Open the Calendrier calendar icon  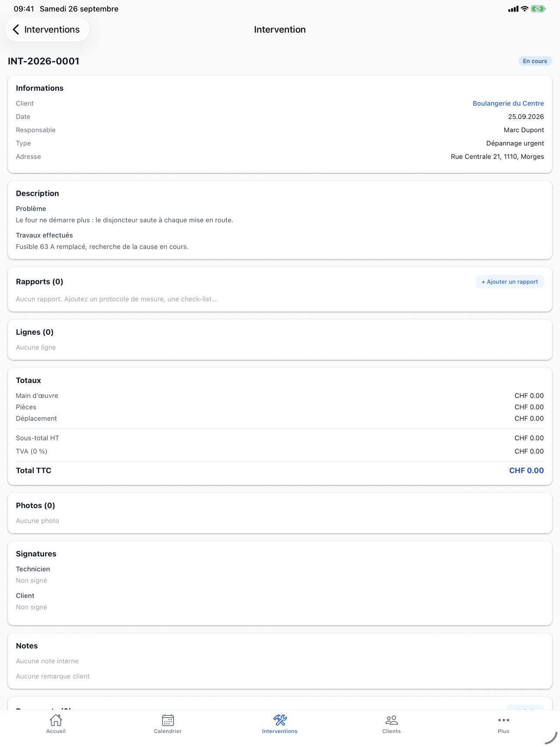pyautogui.click(x=168, y=720)
